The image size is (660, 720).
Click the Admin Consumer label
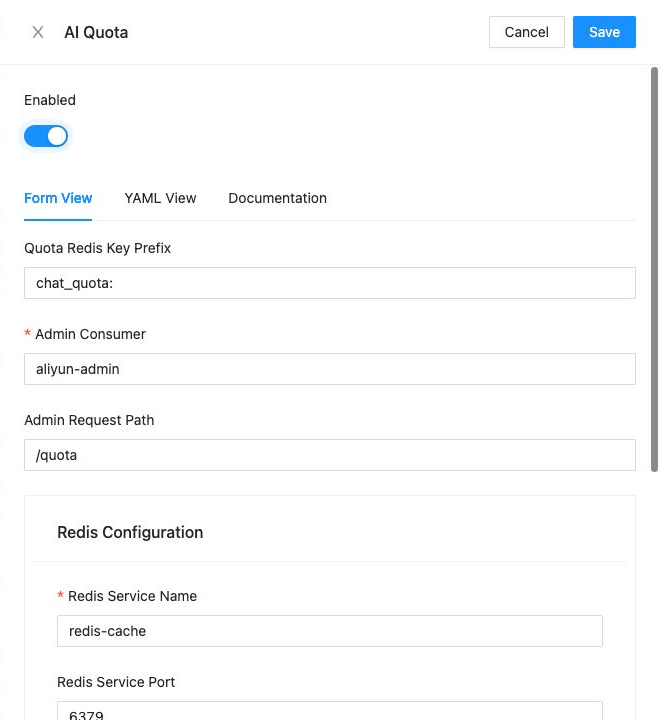90,334
